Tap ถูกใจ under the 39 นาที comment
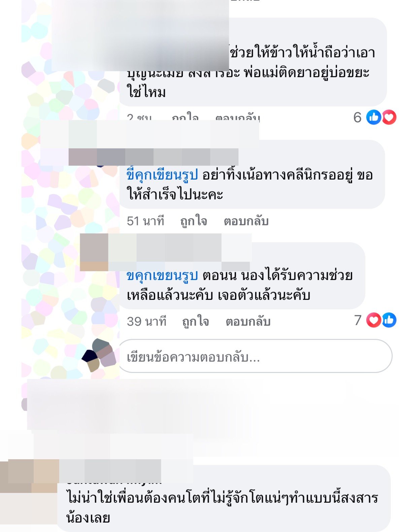This screenshot has height=532, width=404. click(x=196, y=321)
